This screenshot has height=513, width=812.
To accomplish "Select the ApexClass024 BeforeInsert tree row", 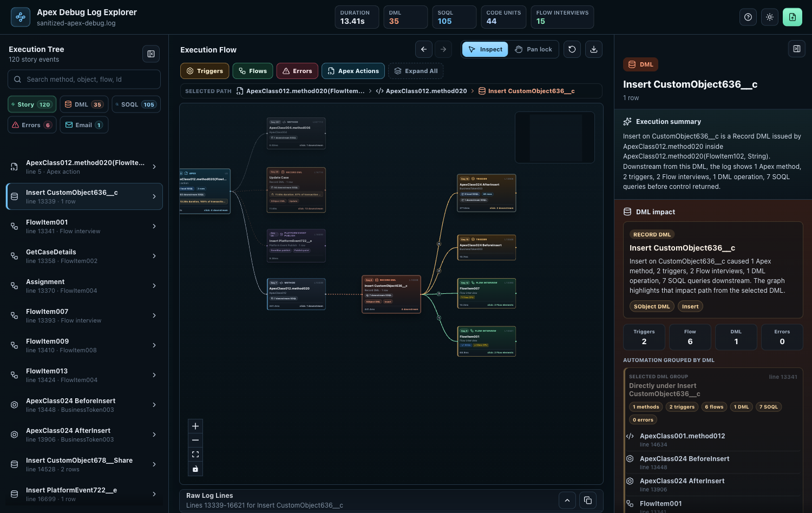I will [x=84, y=405].
